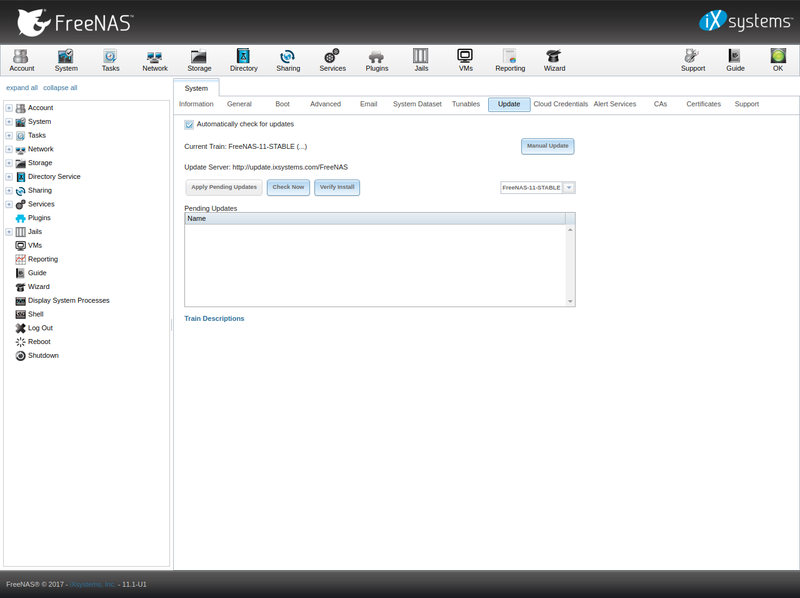Screen dimensions: 800x598
Task: Switch to the Advanced tab
Action: click(325, 104)
